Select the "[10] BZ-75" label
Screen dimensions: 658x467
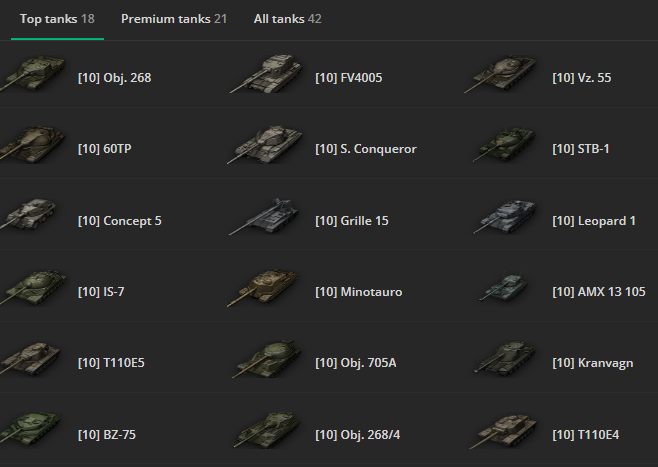107,435
